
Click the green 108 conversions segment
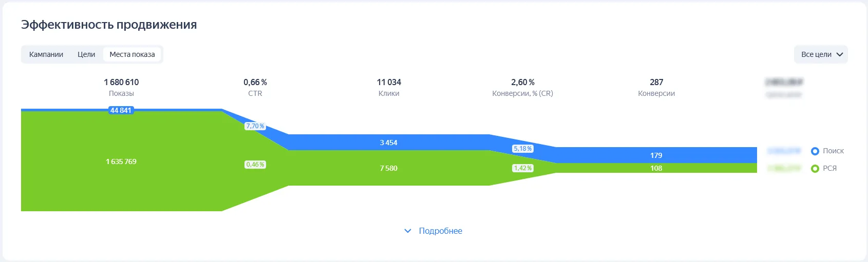pyautogui.click(x=656, y=168)
